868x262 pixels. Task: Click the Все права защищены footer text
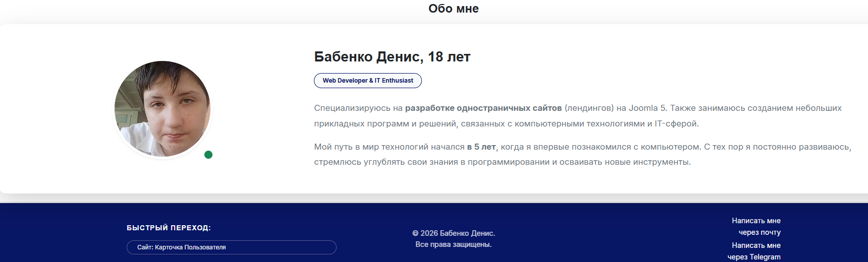pyautogui.click(x=454, y=244)
